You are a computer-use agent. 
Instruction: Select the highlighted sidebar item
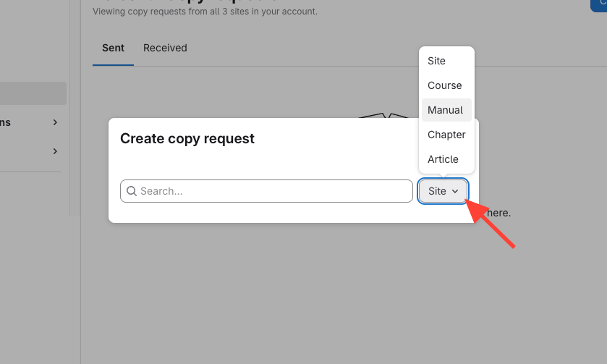point(33,93)
